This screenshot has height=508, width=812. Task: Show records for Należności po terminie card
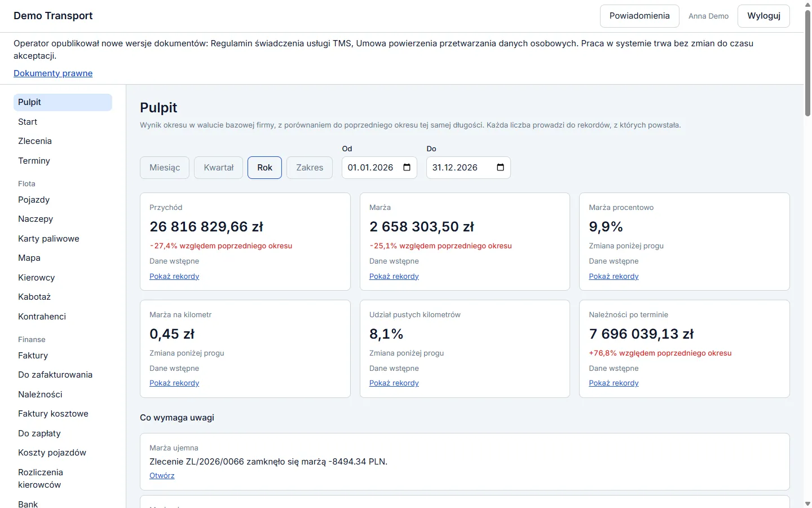614,383
